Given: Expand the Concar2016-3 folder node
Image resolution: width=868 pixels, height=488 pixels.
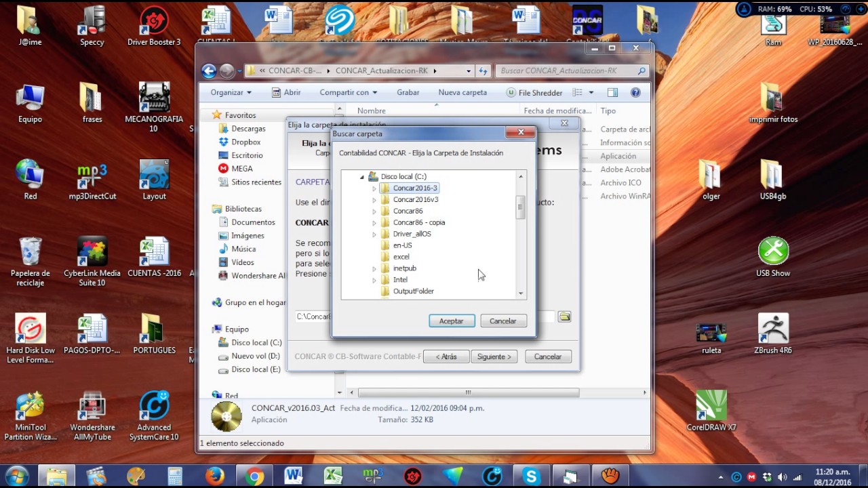Looking at the screenshot, I should point(374,188).
